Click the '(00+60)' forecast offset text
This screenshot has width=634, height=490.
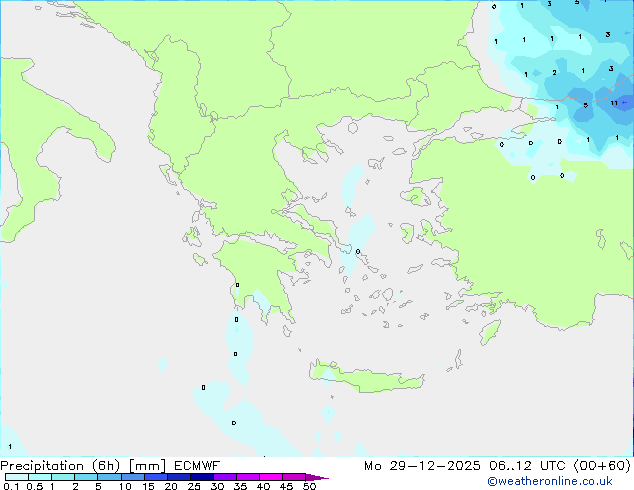pos(602,466)
